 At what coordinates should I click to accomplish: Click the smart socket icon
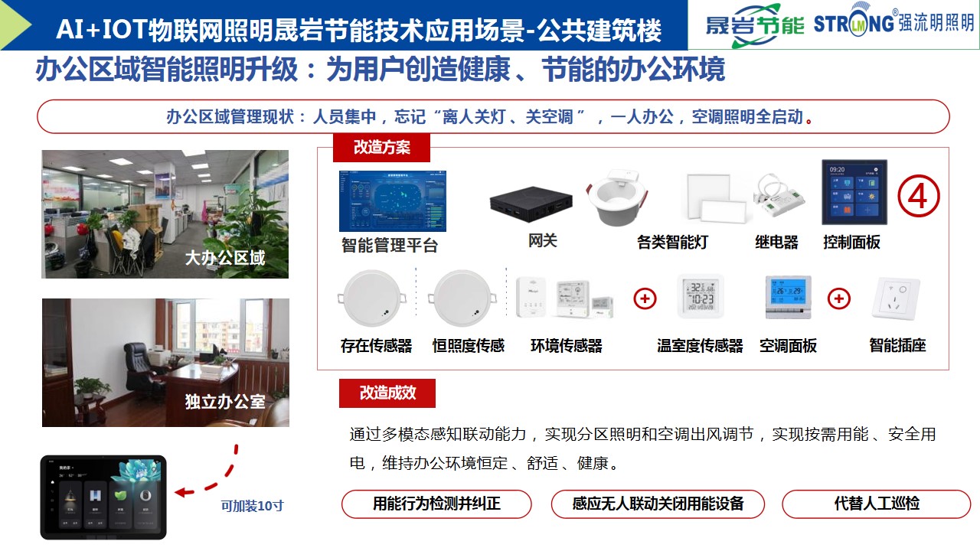coord(897,299)
